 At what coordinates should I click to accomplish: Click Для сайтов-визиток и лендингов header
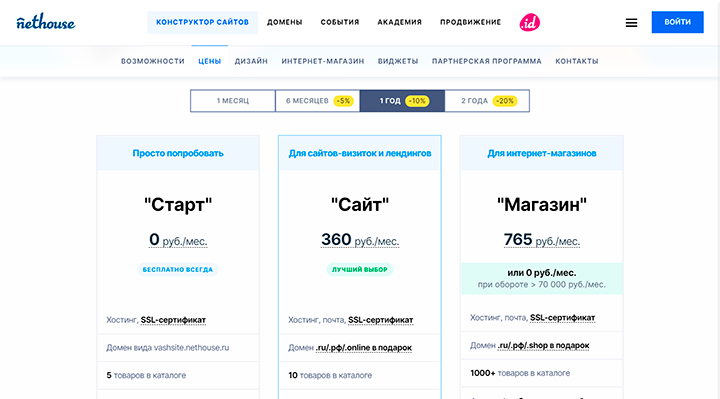[x=360, y=153]
